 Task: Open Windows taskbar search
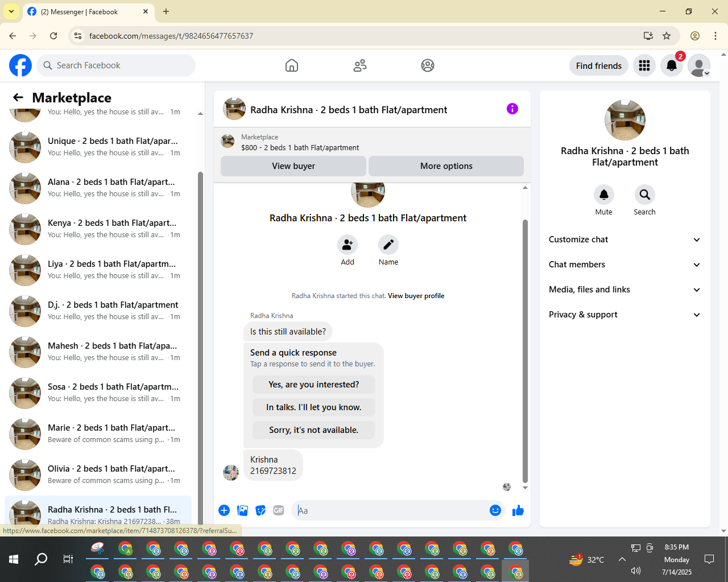tap(41, 559)
